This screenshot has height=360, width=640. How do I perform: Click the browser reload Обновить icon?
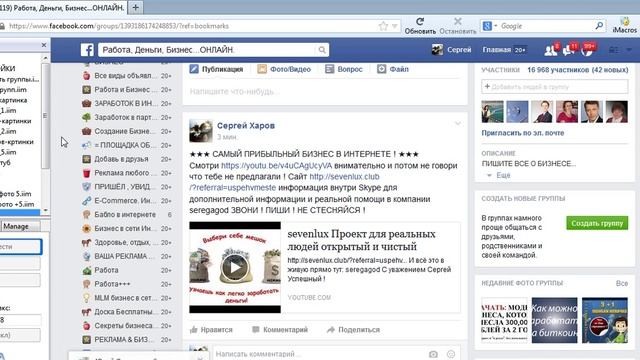(x=420, y=21)
